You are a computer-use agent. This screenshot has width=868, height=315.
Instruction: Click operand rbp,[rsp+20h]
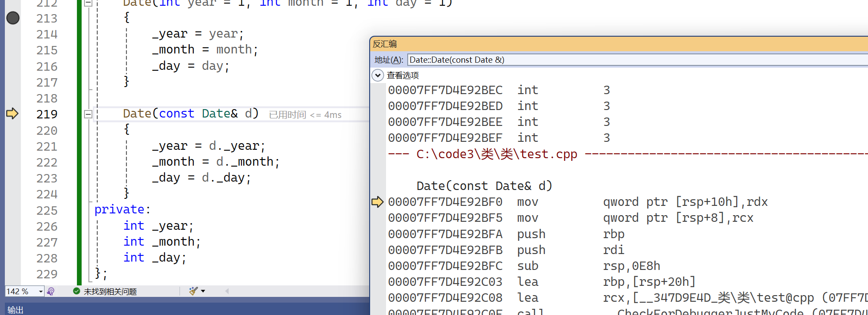(649, 282)
